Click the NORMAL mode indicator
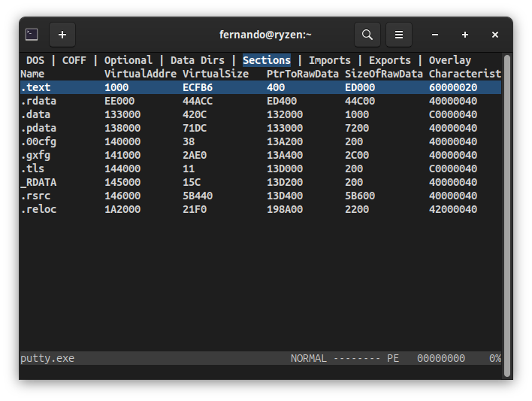532x401 pixels. (308, 358)
